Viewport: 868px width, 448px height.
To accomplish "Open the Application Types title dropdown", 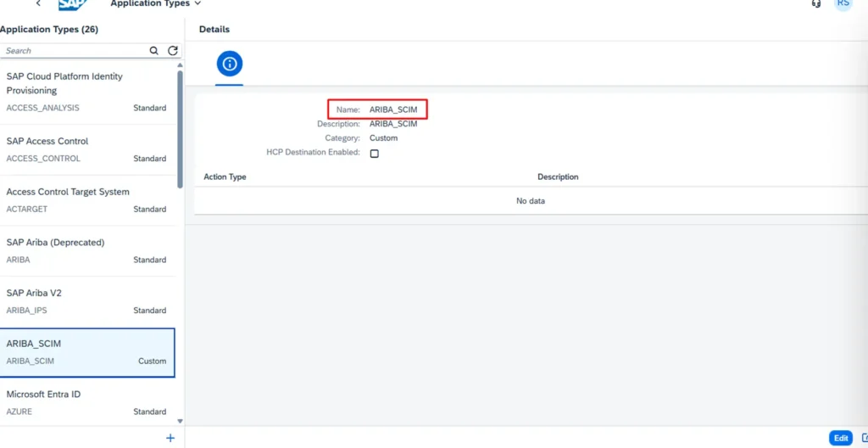I will coord(156,3).
